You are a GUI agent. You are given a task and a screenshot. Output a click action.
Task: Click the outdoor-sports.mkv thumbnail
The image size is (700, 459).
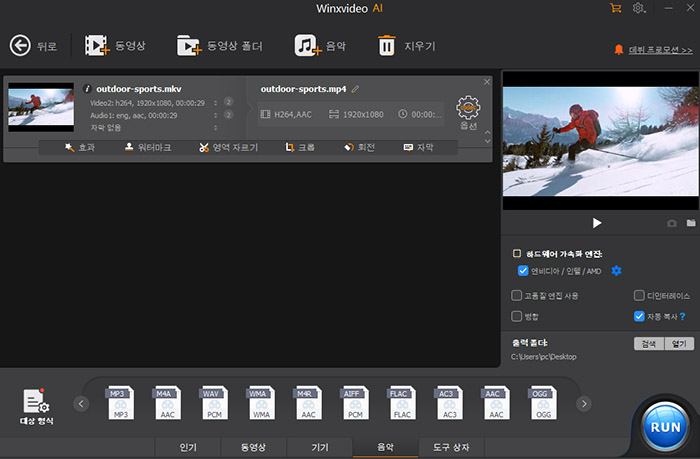(x=41, y=107)
